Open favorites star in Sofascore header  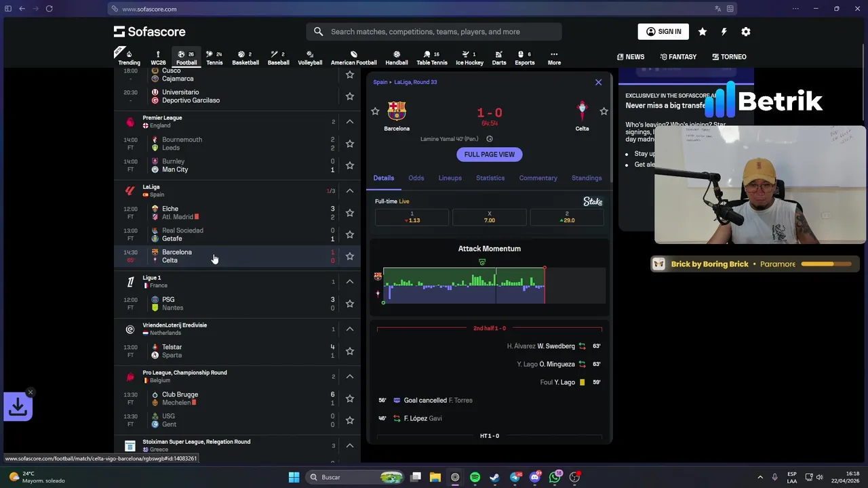(703, 32)
